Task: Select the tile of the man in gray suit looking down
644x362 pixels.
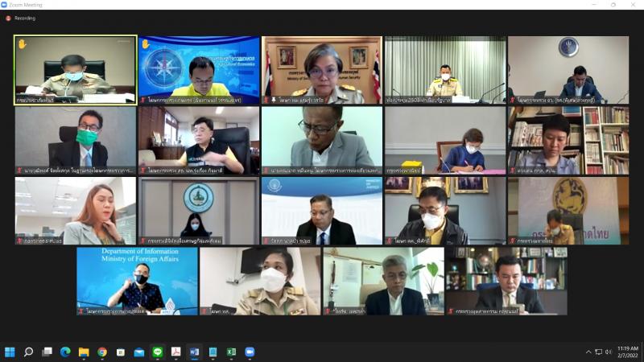Action: pos(322,140)
